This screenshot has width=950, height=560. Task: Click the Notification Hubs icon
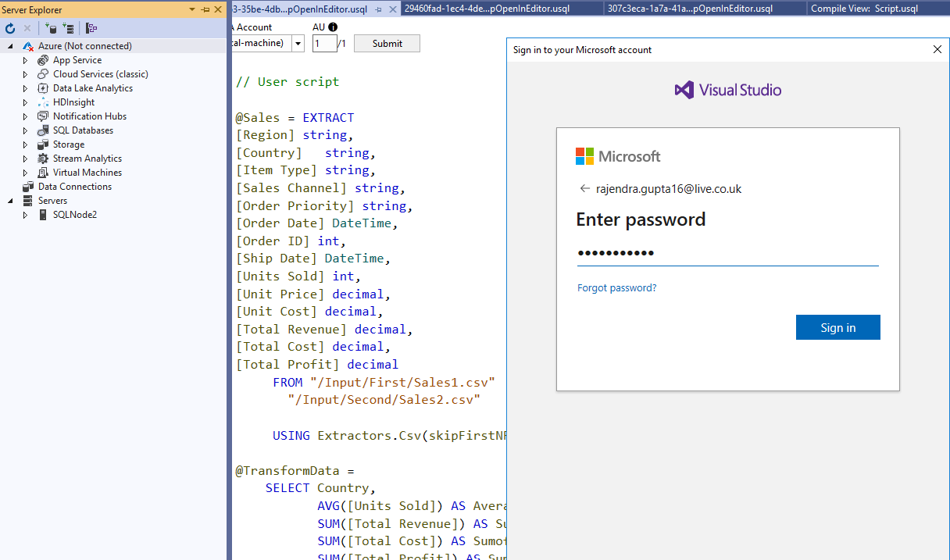(43, 116)
